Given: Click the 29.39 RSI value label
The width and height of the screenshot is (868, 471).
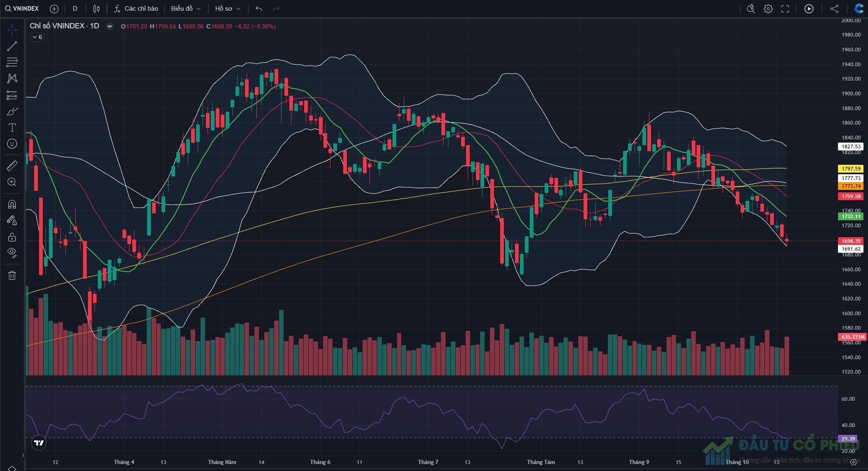Looking at the screenshot, I should pyautogui.click(x=847, y=439).
